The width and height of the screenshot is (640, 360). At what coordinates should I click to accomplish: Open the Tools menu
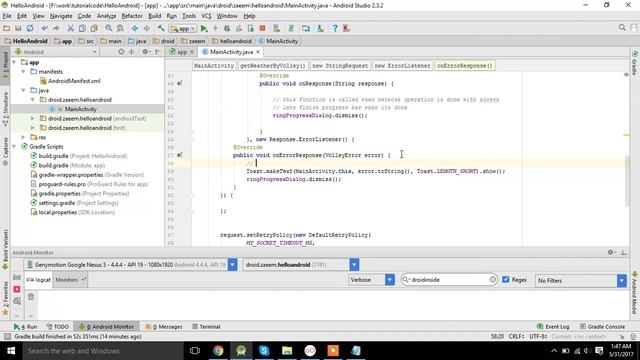(189, 16)
